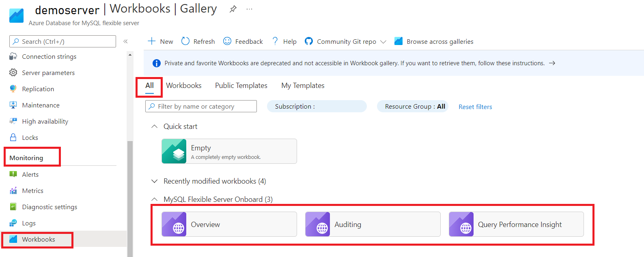Click the New button in toolbar

(161, 41)
